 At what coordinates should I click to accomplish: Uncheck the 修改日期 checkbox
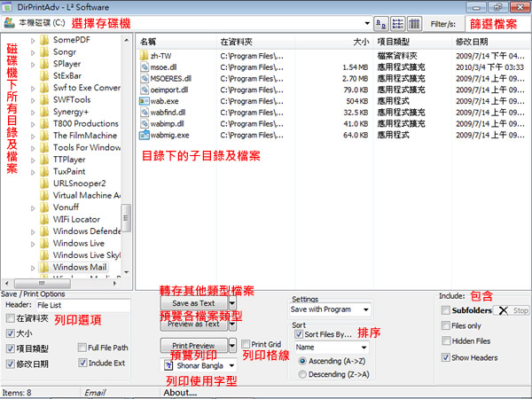point(11,364)
